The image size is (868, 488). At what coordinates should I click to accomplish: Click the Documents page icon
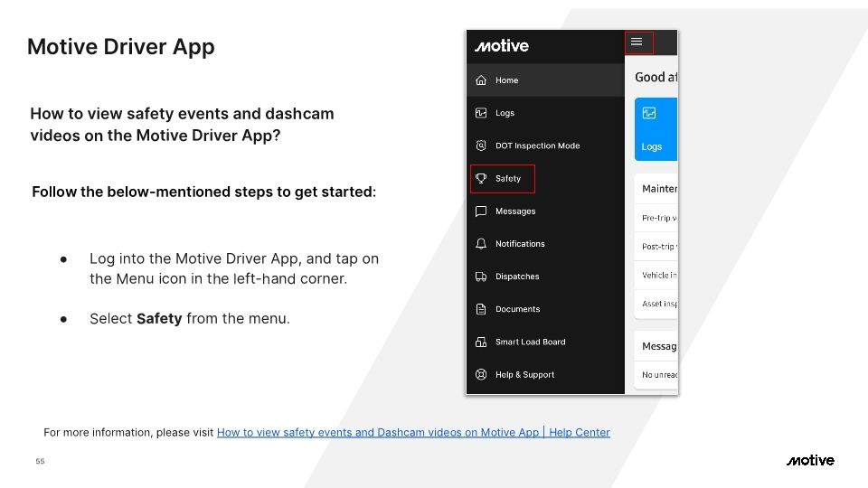coord(481,309)
